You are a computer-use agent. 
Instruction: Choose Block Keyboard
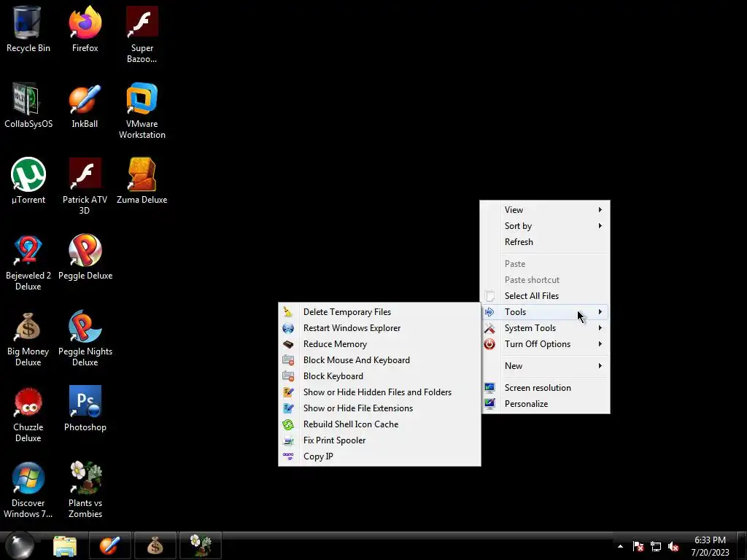pos(379,376)
